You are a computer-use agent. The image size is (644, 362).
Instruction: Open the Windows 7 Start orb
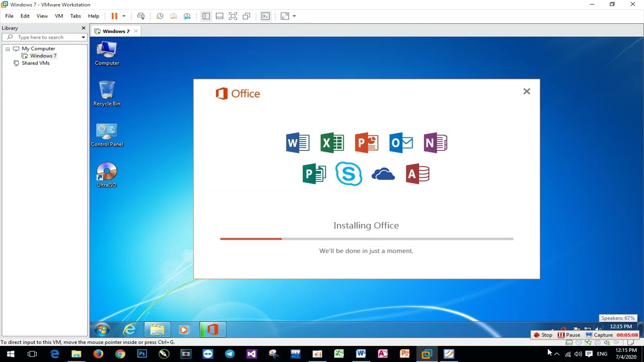(102, 330)
